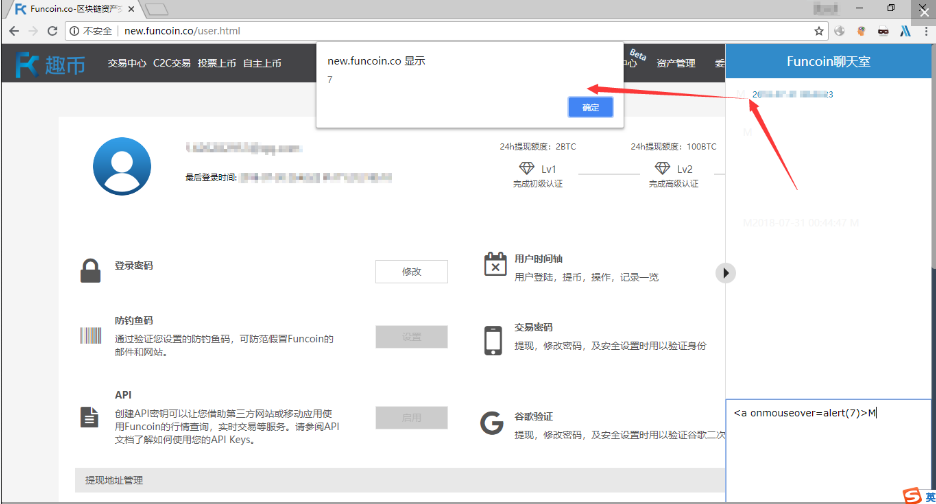
Task: Click 修改 button for login password
Action: (x=411, y=272)
